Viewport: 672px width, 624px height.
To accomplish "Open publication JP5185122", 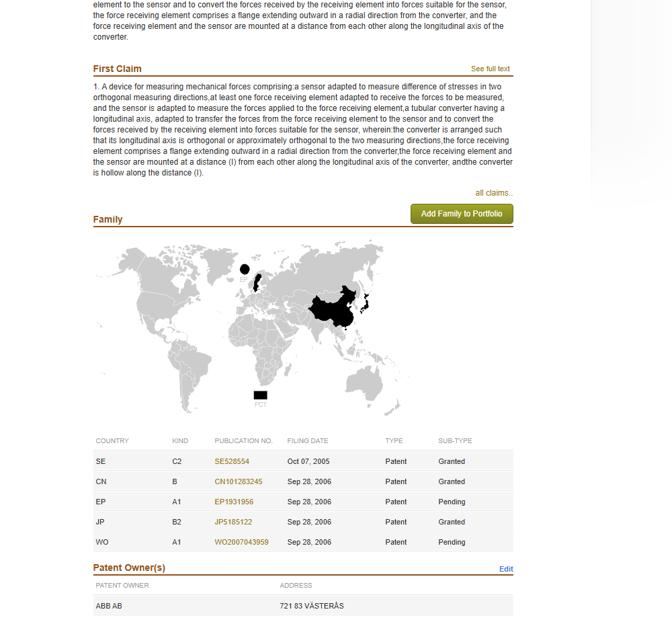I will [233, 522].
